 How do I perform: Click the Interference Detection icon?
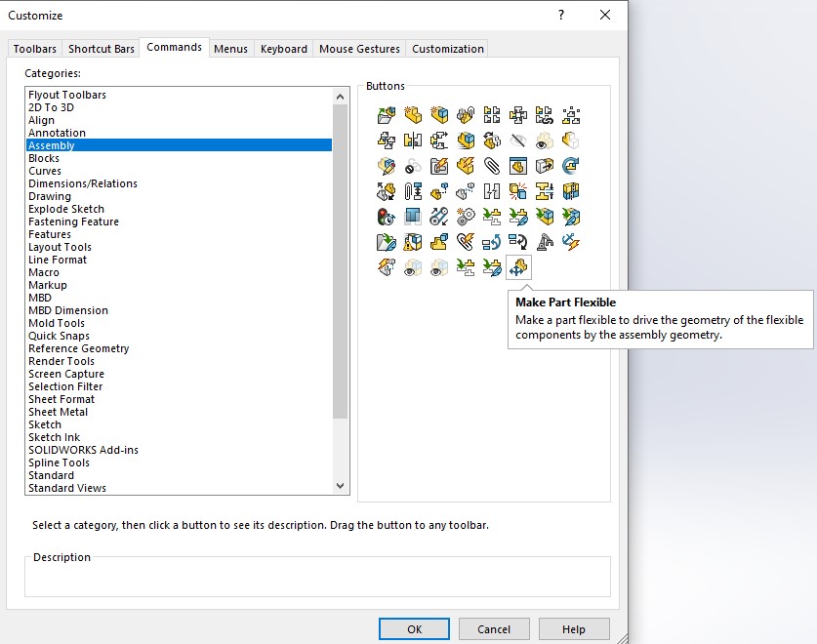coord(518,191)
